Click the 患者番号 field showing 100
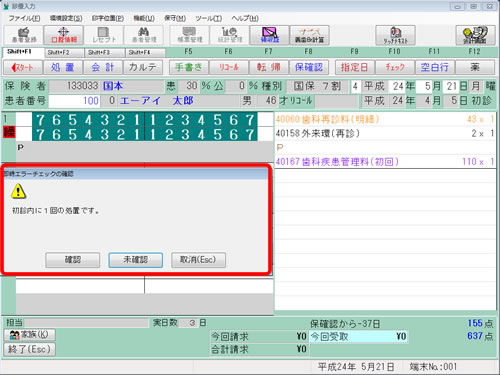 pos(74,101)
